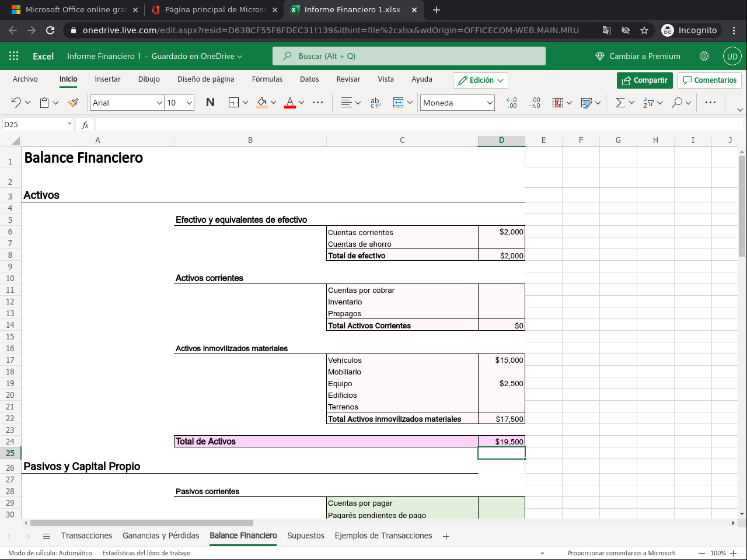Click the Format Painter brush icon
Viewport: 747px width, 560px height.
coord(73,103)
